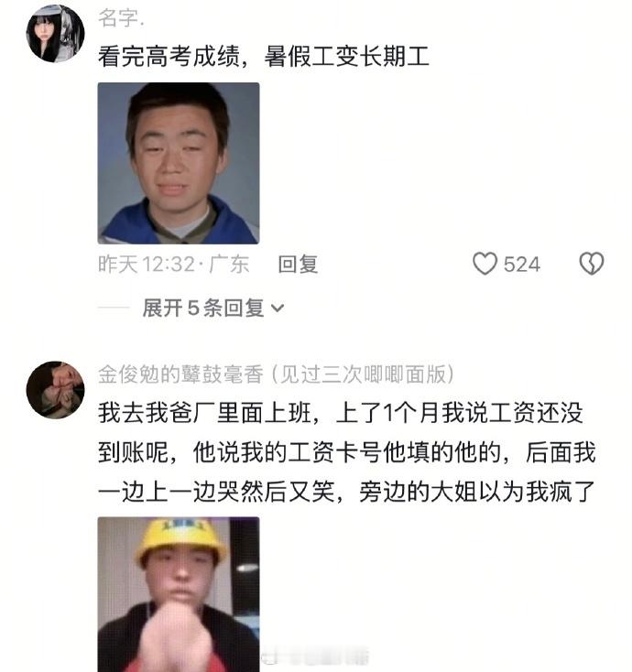
Task: Expand replies using the chevron arrow
Action: pyautogui.click(x=278, y=309)
